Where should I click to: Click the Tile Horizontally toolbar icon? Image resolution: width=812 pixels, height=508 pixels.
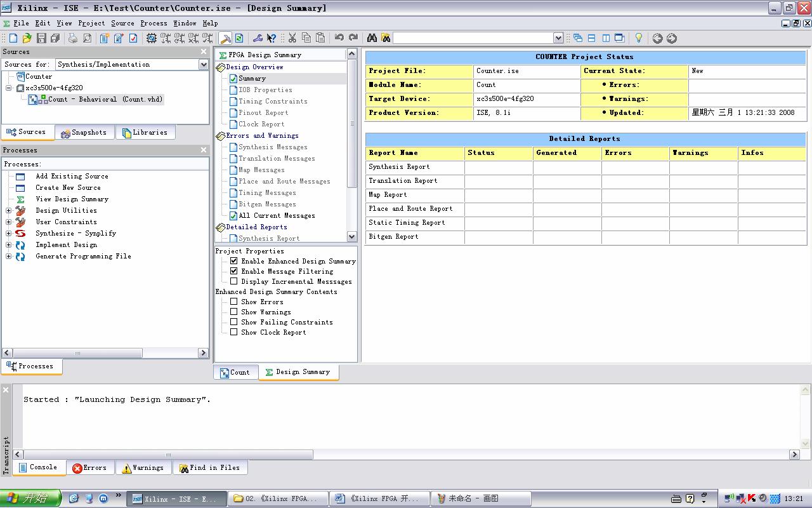coord(591,38)
